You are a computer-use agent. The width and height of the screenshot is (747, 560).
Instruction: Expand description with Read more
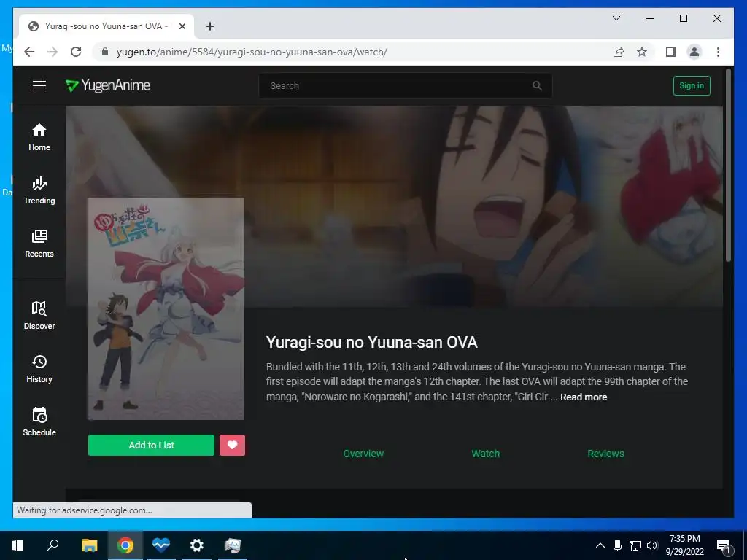tap(584, 397)
